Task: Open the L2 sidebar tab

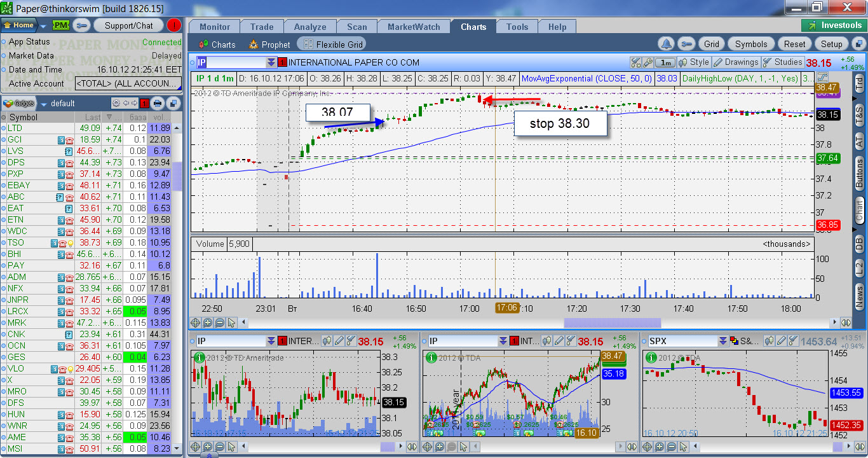Action: (x=859, y=268)
